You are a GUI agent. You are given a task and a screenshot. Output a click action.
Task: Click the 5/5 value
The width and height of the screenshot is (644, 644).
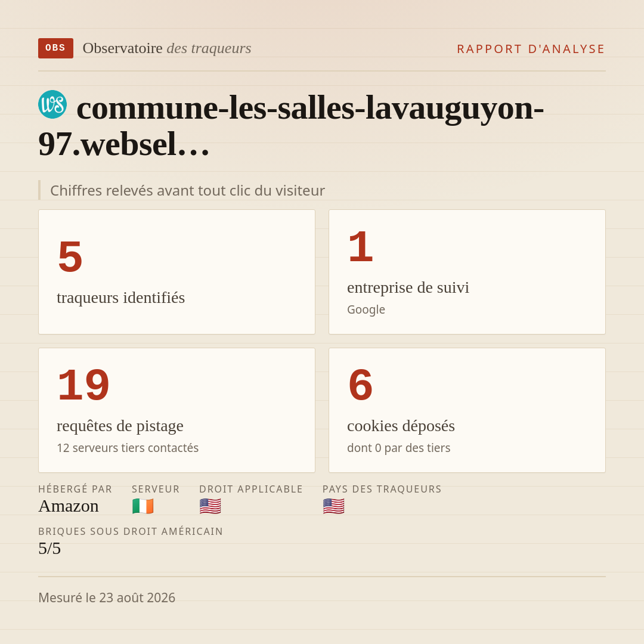(49, 549)
